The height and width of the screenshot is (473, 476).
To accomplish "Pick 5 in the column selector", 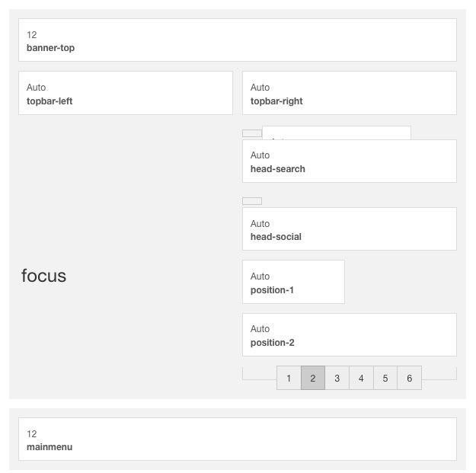I will [385, 378].
